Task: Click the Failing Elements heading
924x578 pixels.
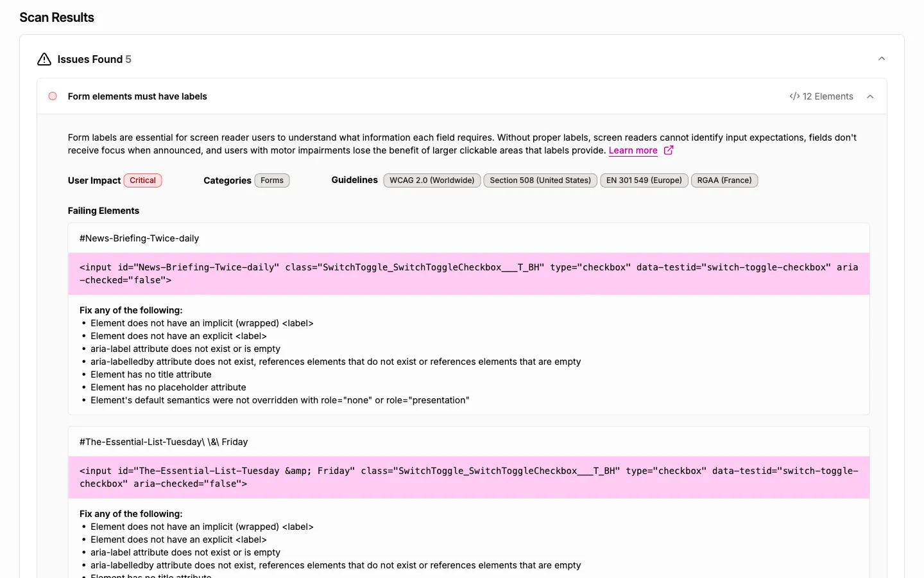Action: click(103, 211)
